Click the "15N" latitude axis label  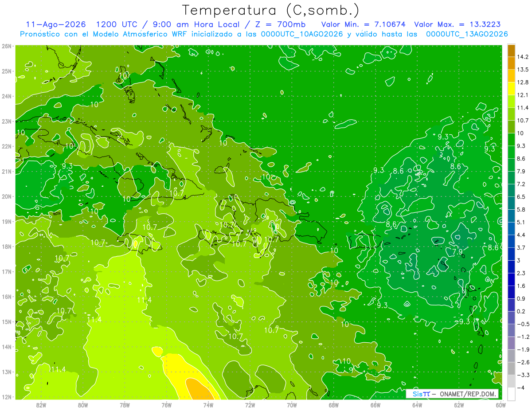[x=6, y=321]
